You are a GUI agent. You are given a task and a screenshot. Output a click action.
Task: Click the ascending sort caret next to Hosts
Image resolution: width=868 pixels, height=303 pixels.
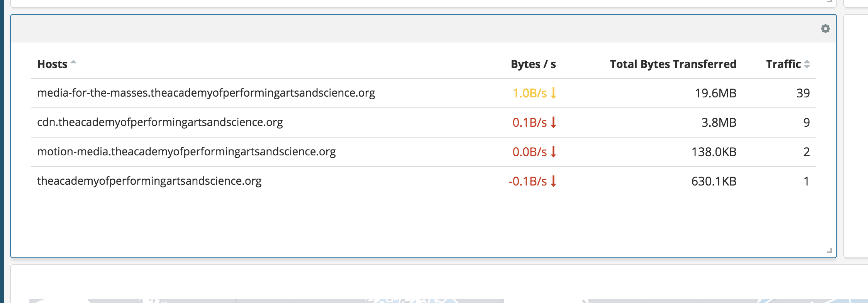point(73,62)
